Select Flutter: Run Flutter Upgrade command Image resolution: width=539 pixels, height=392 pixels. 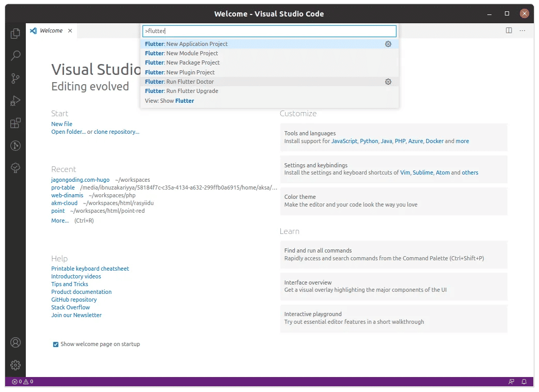coord(269,91)
